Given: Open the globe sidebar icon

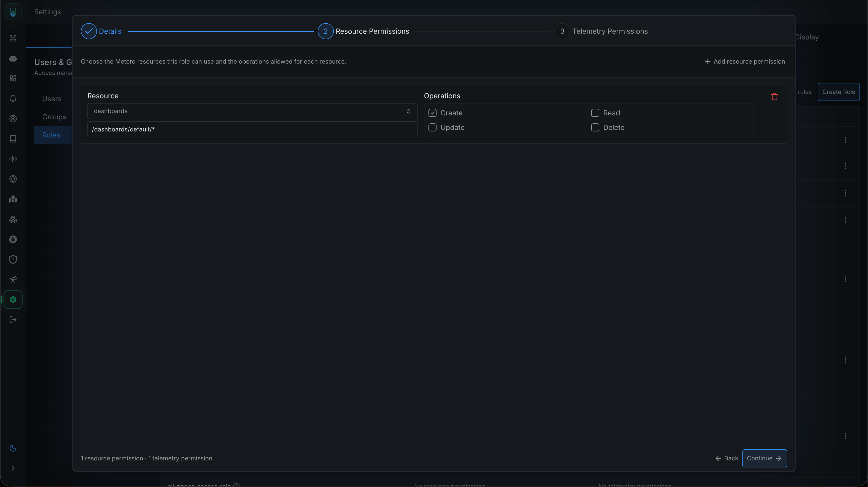Looking at the screenshot, I should 13,179.
